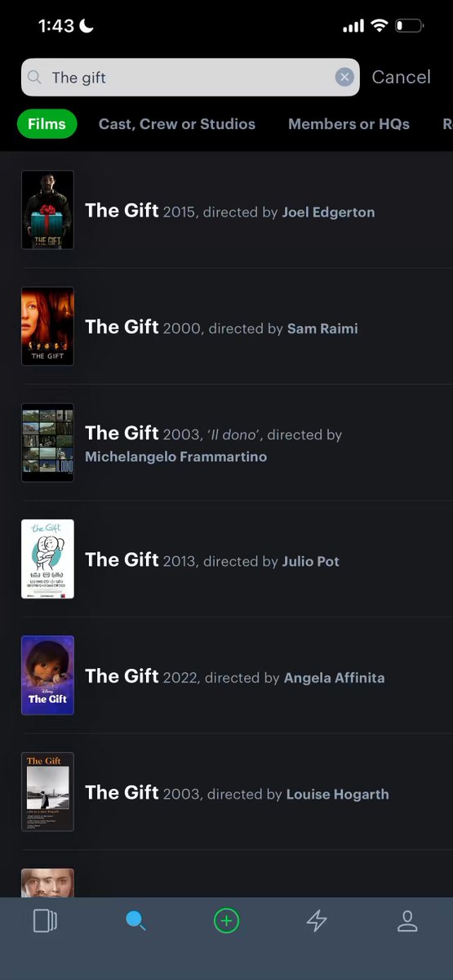Open The Gift 2003 Il dono result
This screenshot has height=980, width=453.
pyautogui.click(x=237, y=443)
